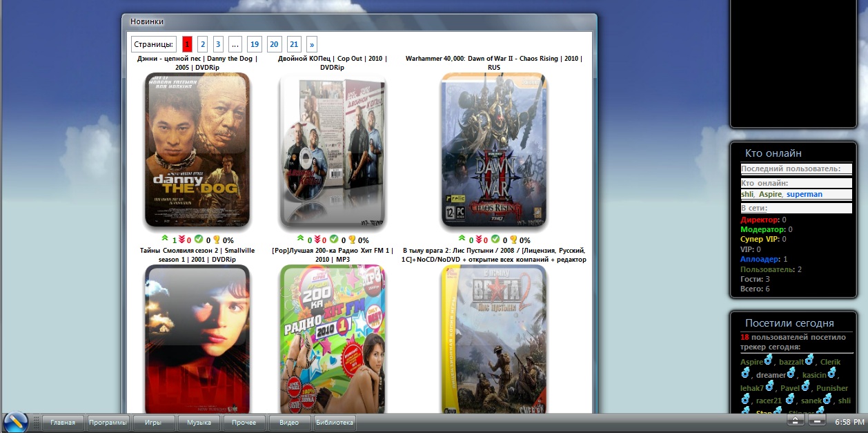
Task: Click the completed checkmark icon under Danny the Dog
Action: click(x=198, y=239)
